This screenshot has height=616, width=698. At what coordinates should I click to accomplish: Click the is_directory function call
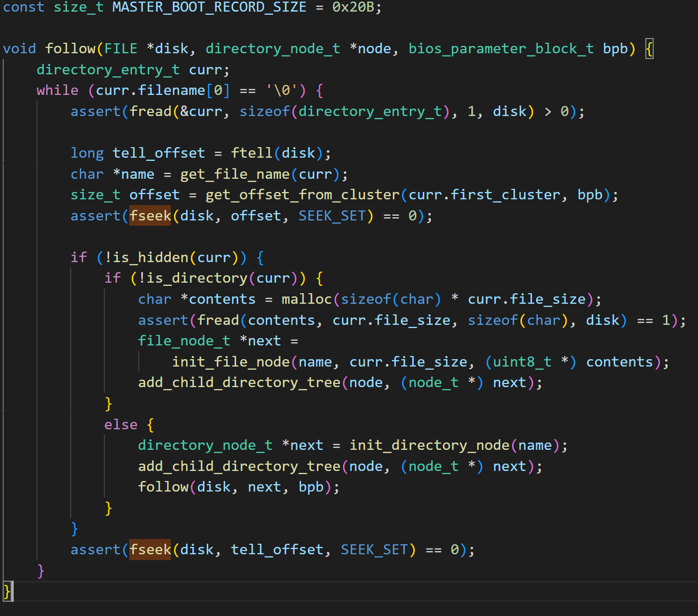(x=197, y=278)
